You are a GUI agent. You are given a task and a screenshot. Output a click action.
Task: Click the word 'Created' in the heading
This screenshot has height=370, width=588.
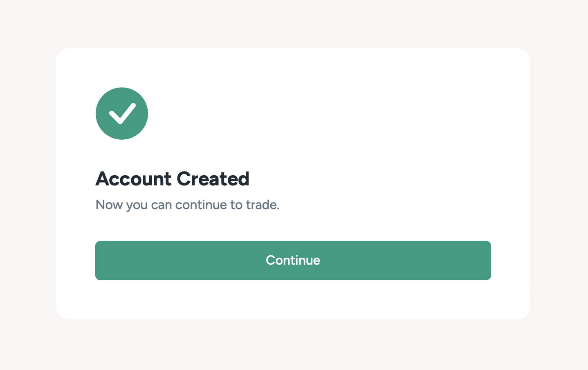213,179
